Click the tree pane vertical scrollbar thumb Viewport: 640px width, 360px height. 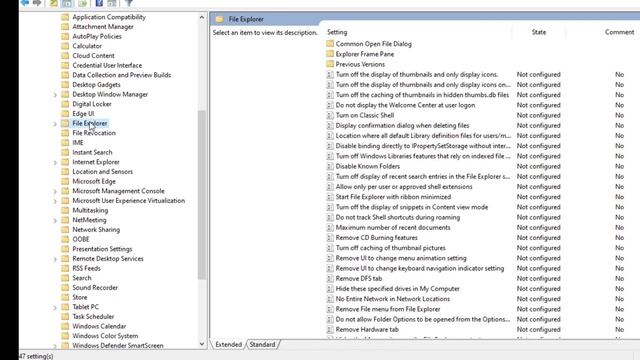[x=202, y=195]
